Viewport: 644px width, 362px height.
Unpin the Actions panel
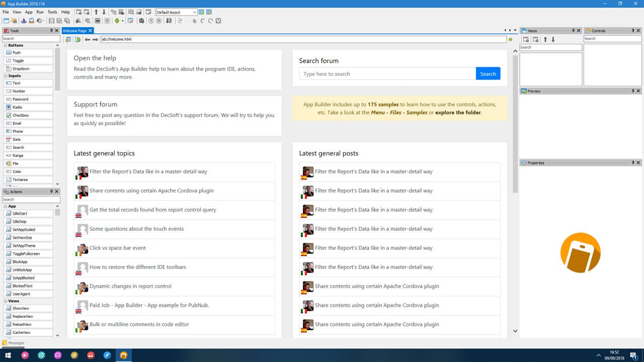pyautogui.click(x=51, y=192)
